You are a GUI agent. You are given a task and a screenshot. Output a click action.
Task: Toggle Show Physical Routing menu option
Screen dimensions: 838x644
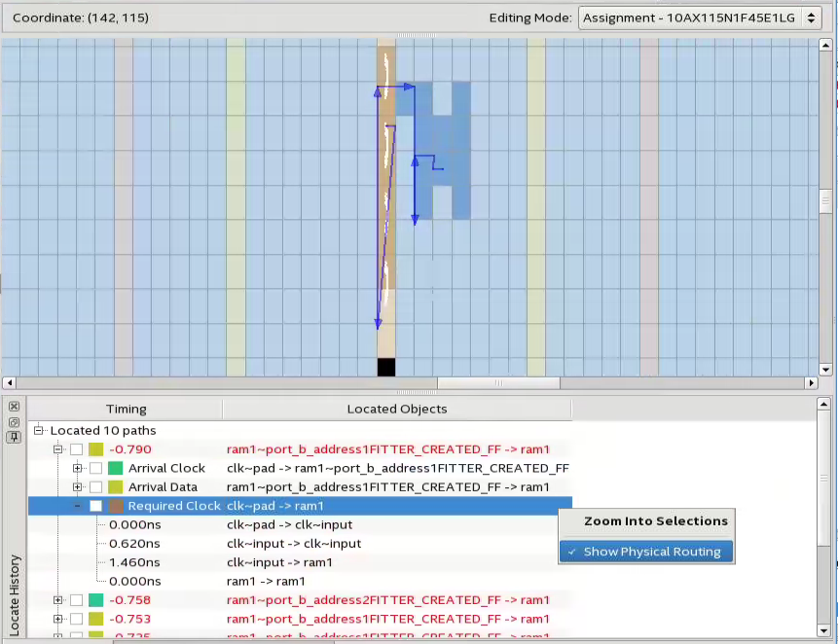(651, 552)
